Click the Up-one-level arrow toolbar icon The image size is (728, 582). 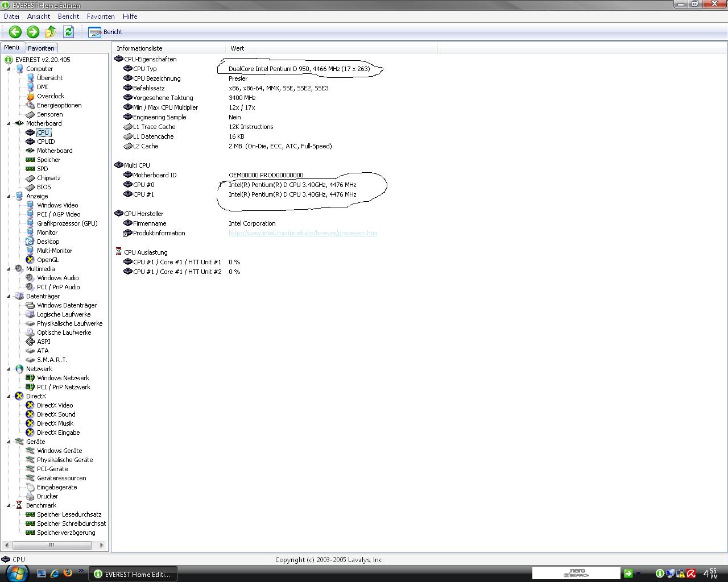click(x=51, y=32)
